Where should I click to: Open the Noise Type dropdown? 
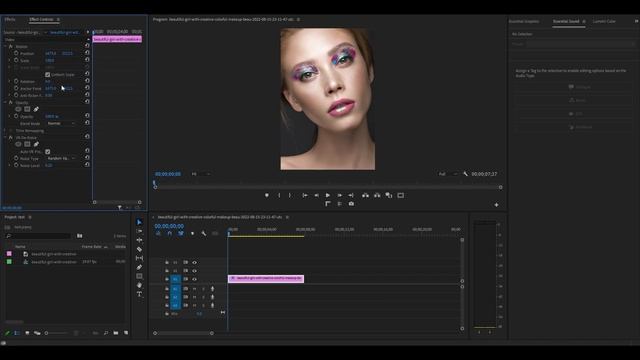[61, 158]
